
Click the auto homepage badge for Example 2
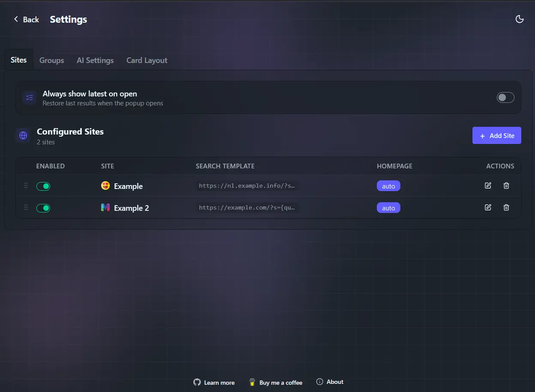point(388,208)
